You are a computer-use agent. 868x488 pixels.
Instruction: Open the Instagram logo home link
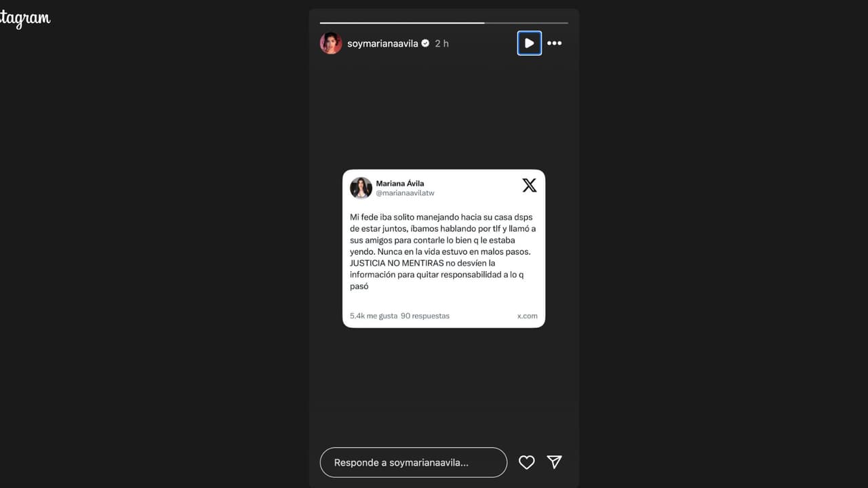pyautogui.click(x=25, y=19)
